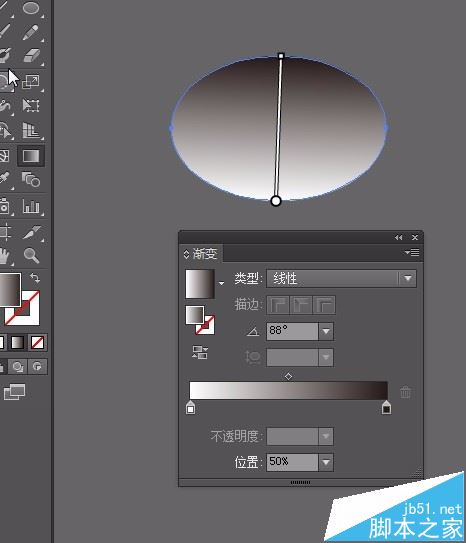Viewport: 466px width, 543px height.
Task: Collapse the gradient panel with double arrows
Action: click(x=398, y=238)
